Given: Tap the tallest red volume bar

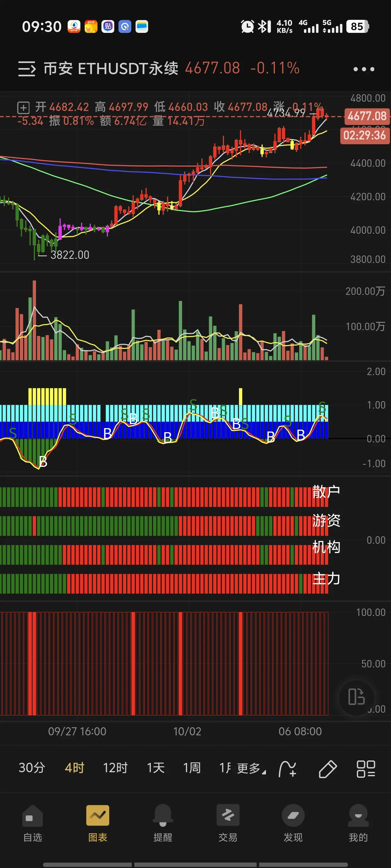Looking at the screenshot, I should point(34,320).
